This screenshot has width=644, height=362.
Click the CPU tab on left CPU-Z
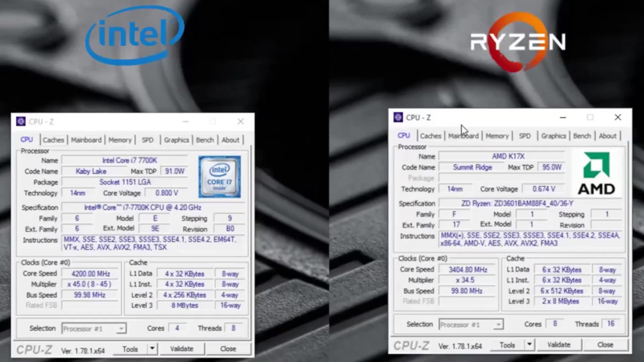click(x=26, y=140)
